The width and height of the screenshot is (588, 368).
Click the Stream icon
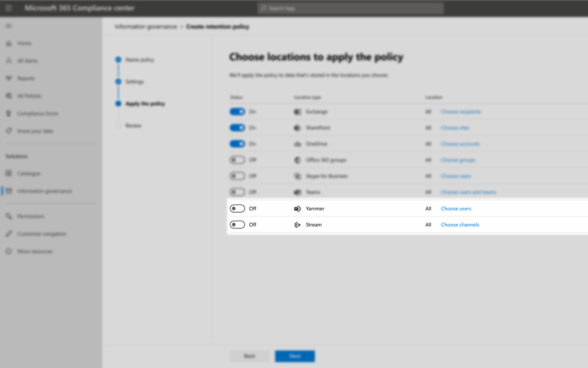point(297,225)
